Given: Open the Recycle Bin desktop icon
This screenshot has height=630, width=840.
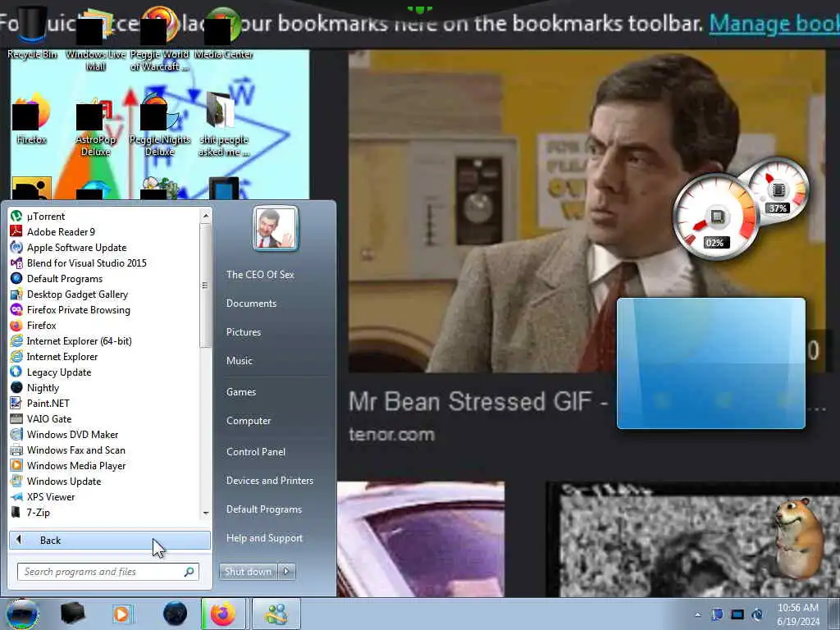Looking at the screenshot, I should tap(32, 33).
